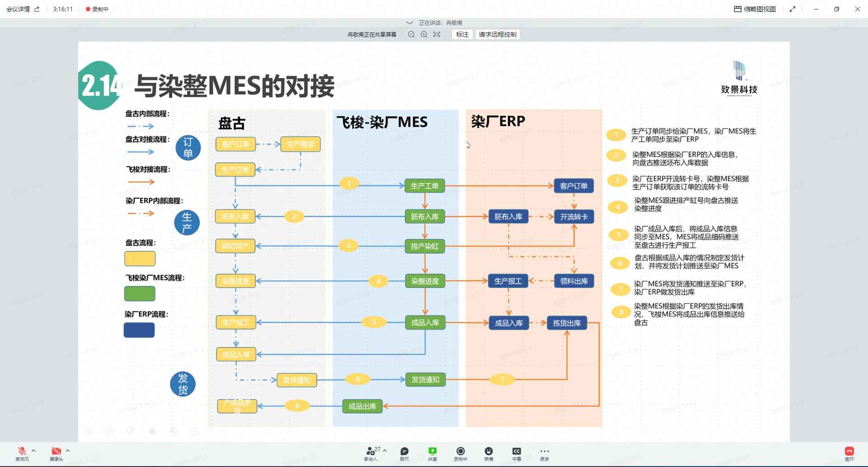Image resolution: width=868 pixels, height=467 pixels.
Task: Open the participants list
Action: tap(371, 453)
